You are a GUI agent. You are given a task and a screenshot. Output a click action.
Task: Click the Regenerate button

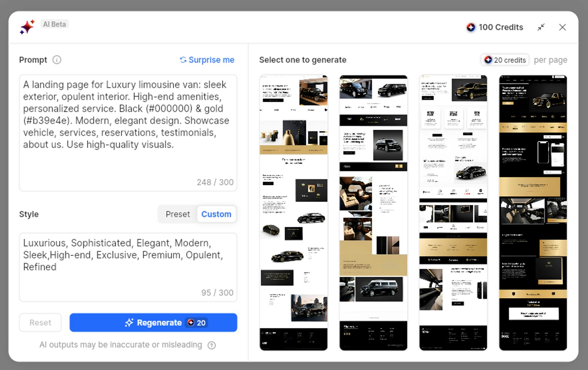153,323
